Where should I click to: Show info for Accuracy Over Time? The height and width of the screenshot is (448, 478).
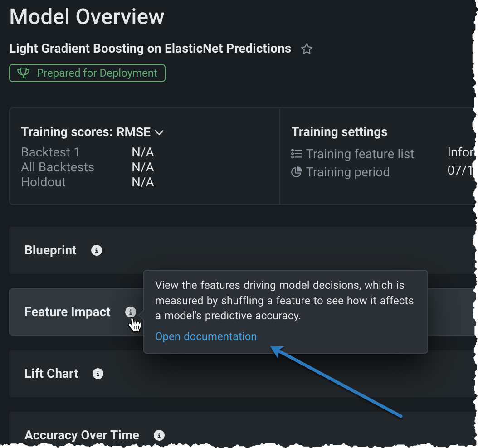coord(159,435)
